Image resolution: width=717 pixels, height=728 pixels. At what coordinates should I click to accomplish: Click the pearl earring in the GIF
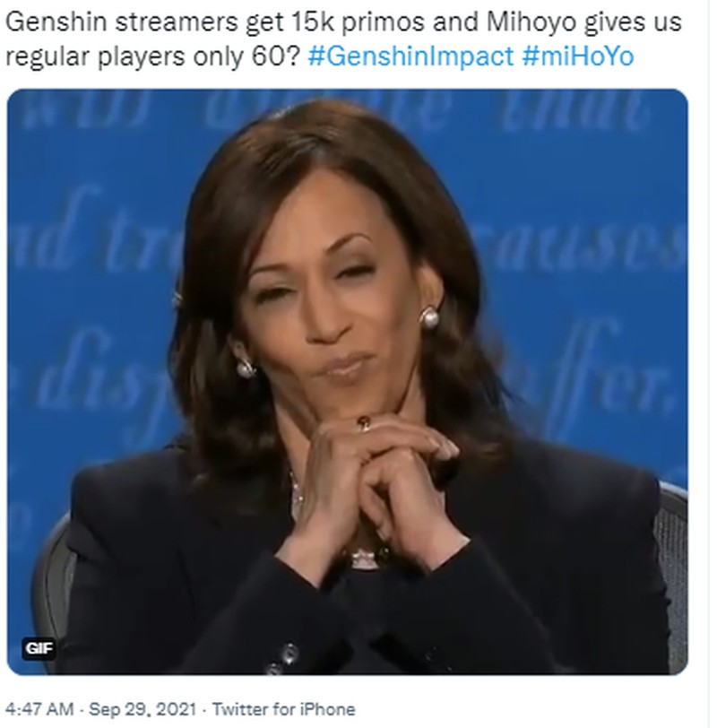(x=428, y=317)
